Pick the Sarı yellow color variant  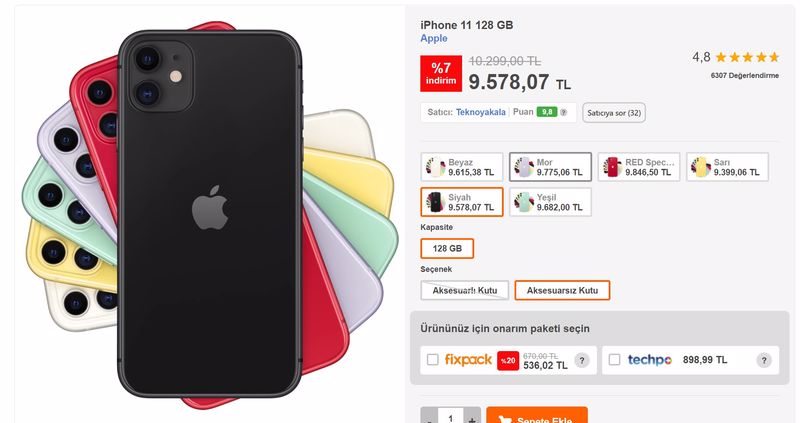pos(727,167)
